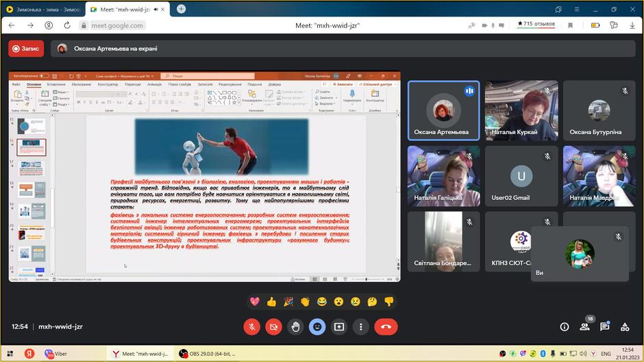This screenshot has height=362, width=644.
Task: Open Viber from the taskbar
Action: (56, 353)
